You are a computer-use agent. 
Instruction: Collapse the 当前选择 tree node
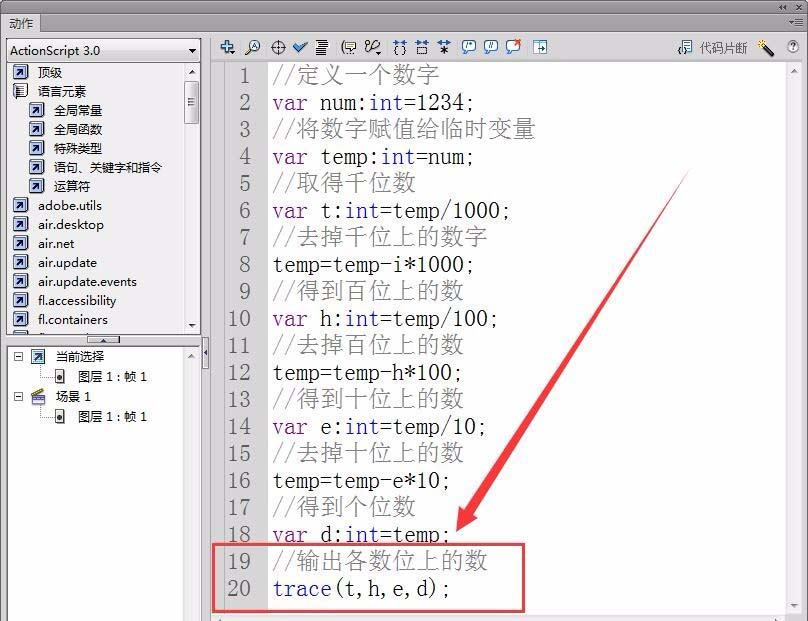point(19,356)
